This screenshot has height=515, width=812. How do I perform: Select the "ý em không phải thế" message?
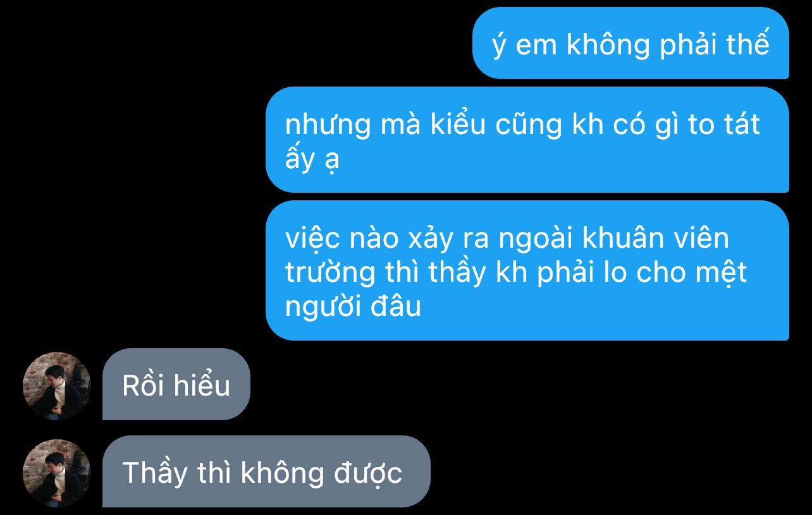coord(631,43)
